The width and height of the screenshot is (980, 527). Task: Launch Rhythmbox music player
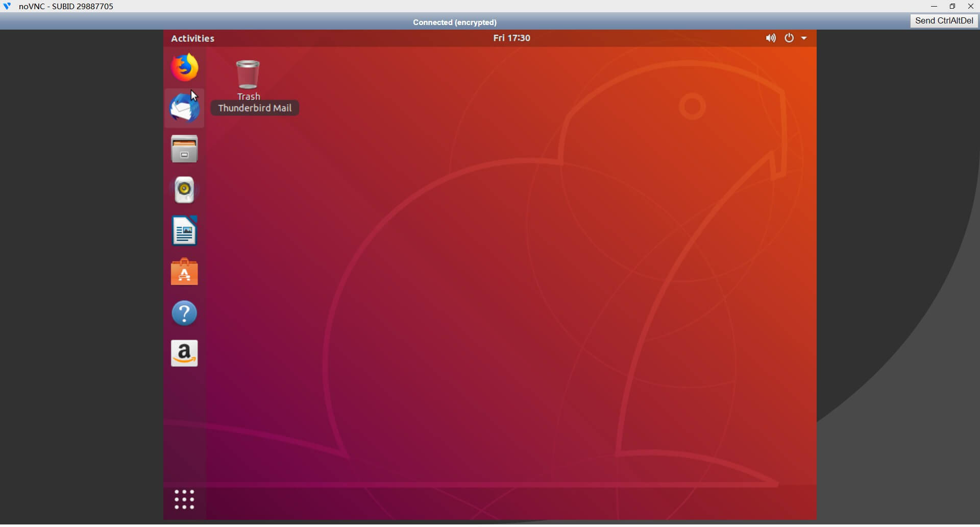click(184, 190)
